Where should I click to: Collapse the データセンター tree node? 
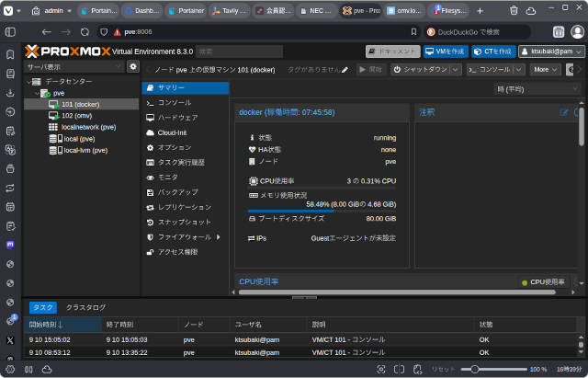[28, 82]
